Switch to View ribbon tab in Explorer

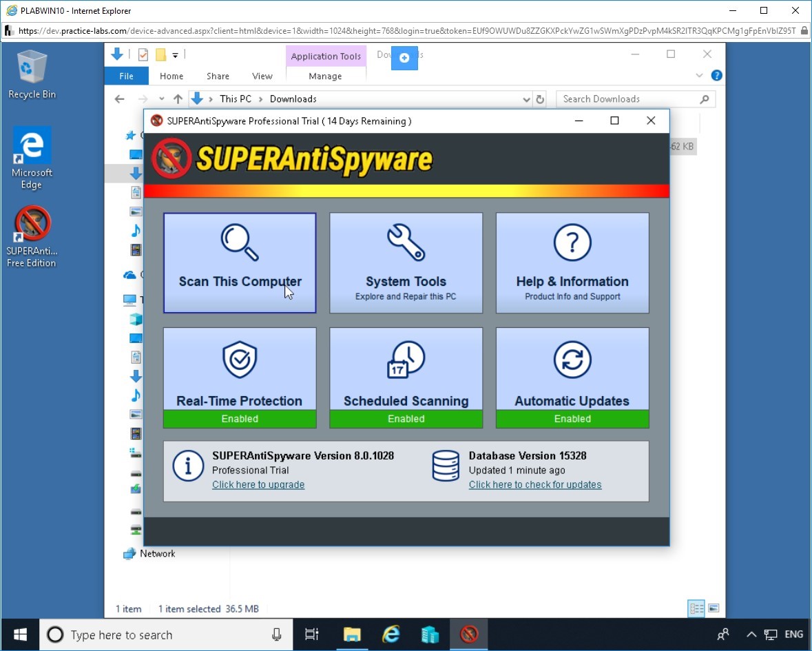(x=262, y=76)
